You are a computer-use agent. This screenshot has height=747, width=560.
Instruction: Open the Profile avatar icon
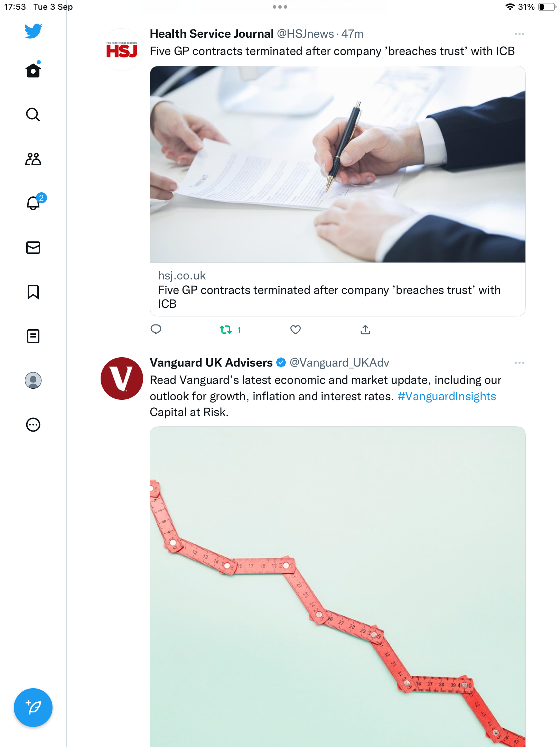[33, 380]
